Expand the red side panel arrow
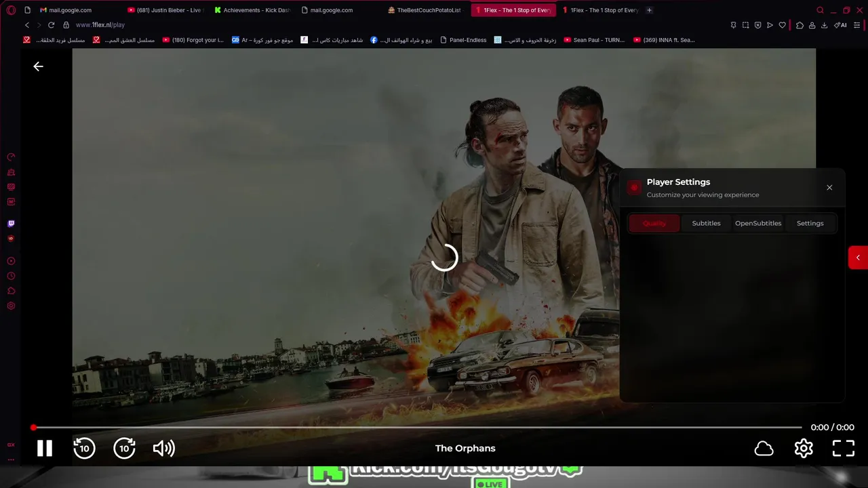The height and width of the screenshot is (488, 868). (858, 258)
